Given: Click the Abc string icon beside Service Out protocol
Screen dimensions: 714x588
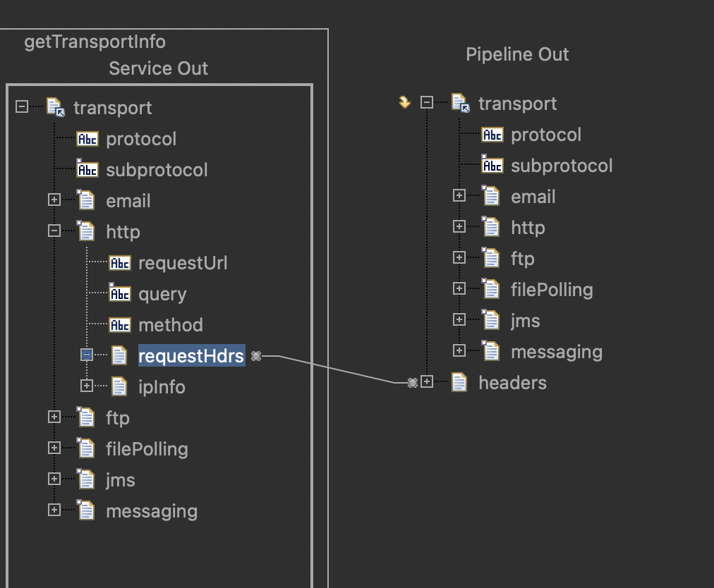Looking at the screenshot, I should [x=87, y=139].
